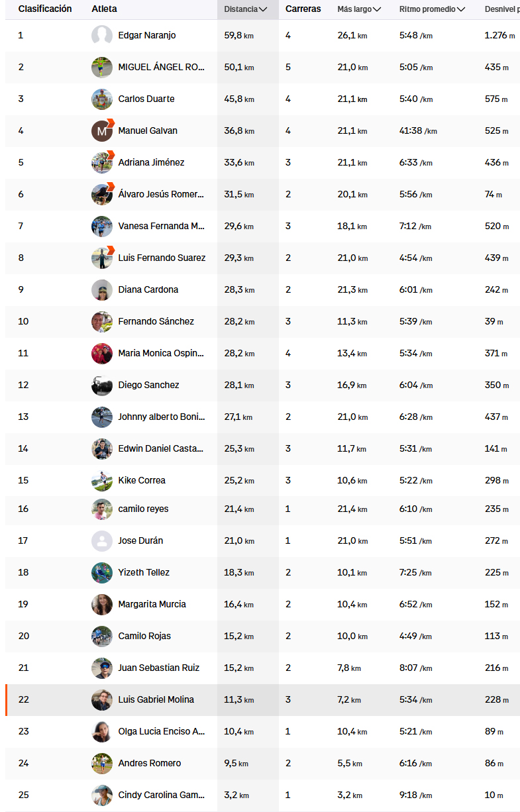Sort by Ritmo promedio column
Screen dimensions: 520x812
pos(432,9)
